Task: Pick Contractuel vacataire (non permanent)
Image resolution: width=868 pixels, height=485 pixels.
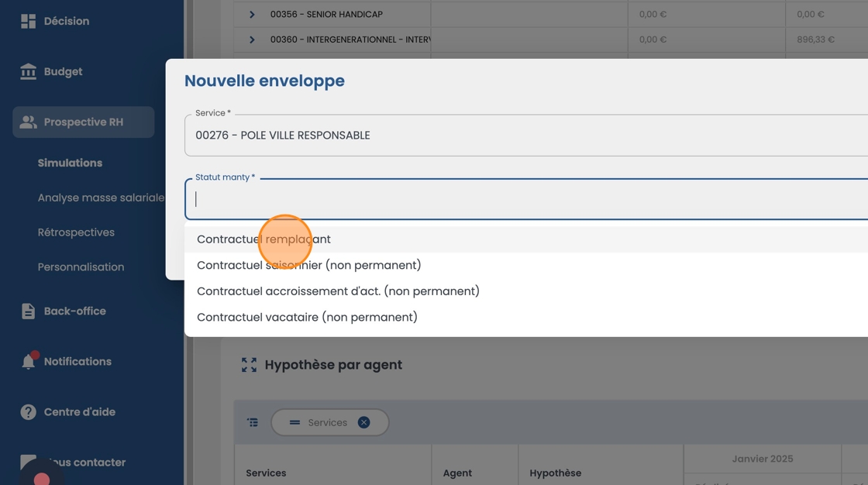Action: coord(307,317)
